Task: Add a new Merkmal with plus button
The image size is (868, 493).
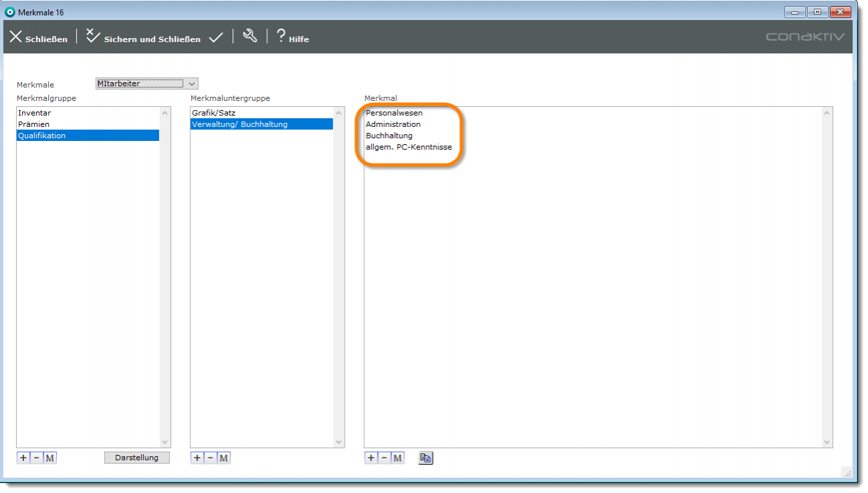Action: click(371, 458)
